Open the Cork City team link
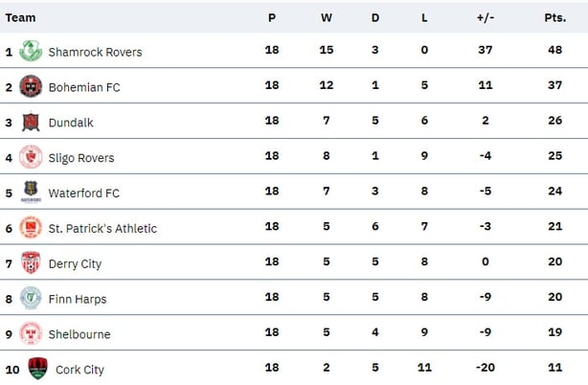588x385 pixels. [79, 370]
